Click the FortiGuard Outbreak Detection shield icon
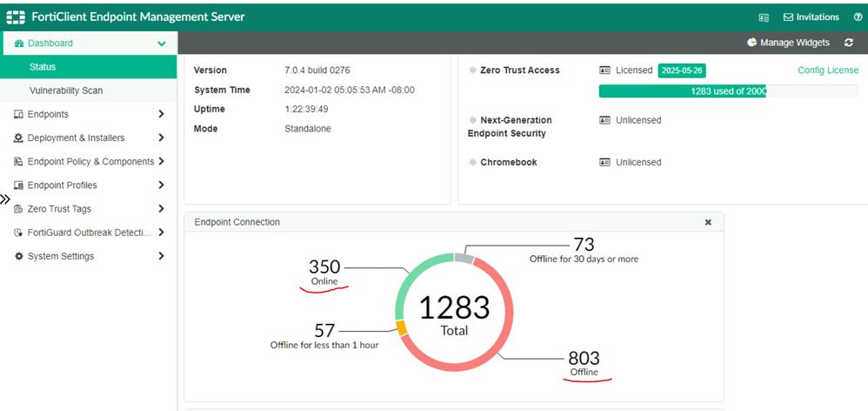Viewport: 868px width, 411px height. tap(18, 232)
